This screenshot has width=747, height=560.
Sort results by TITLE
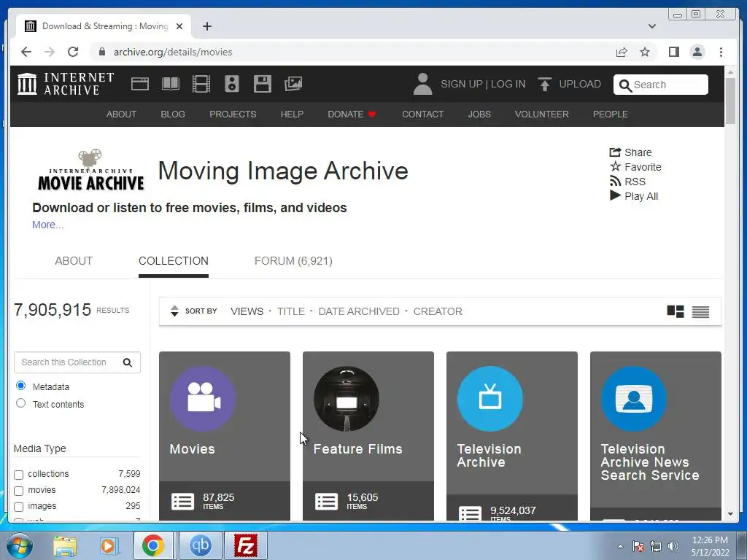pos(291,311)
